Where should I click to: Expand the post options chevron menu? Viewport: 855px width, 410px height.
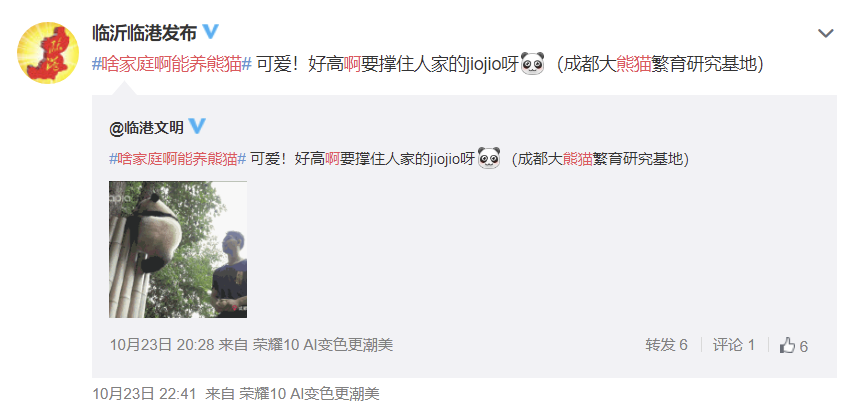coord(826,34)
